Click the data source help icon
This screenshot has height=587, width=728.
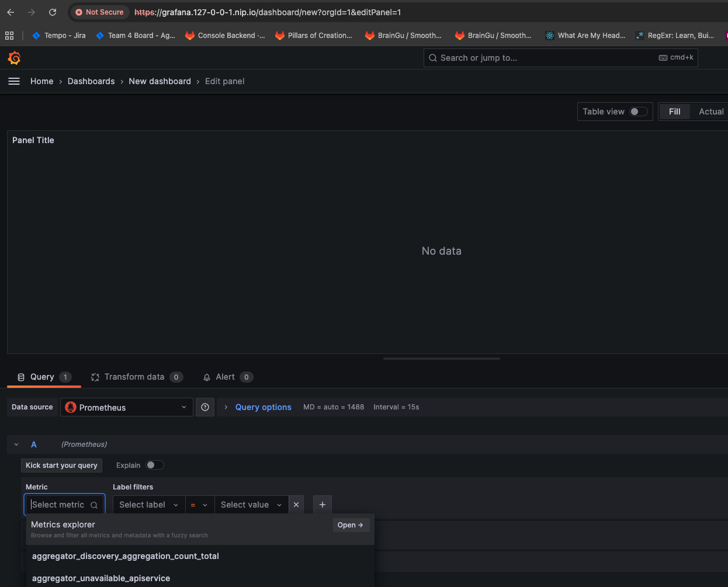(205, 407)
